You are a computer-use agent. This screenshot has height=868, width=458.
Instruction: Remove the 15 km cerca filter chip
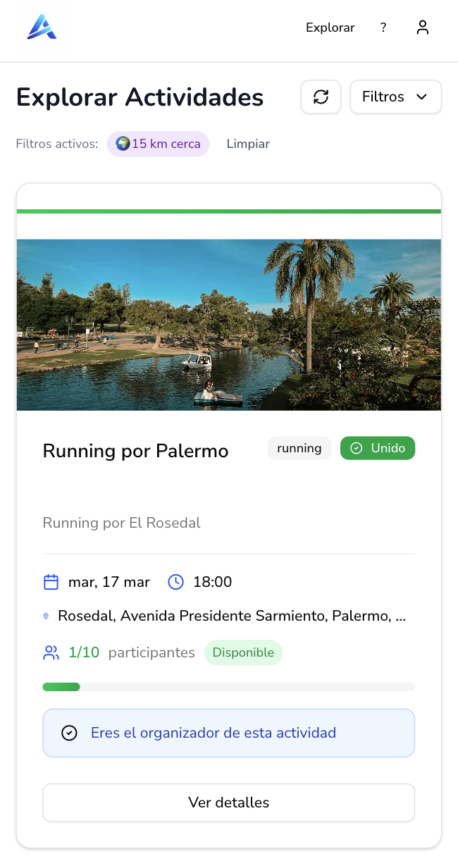[158, 144]
